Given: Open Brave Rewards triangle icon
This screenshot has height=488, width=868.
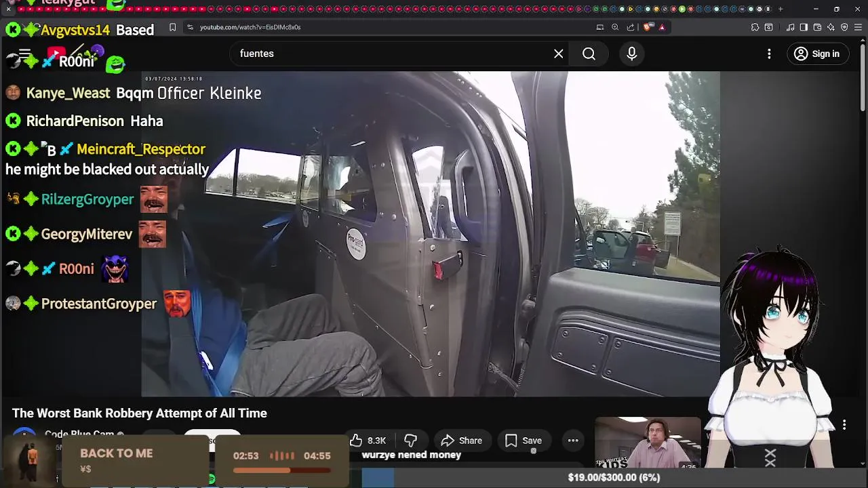Looking at the screenshot, I should 662,27.
